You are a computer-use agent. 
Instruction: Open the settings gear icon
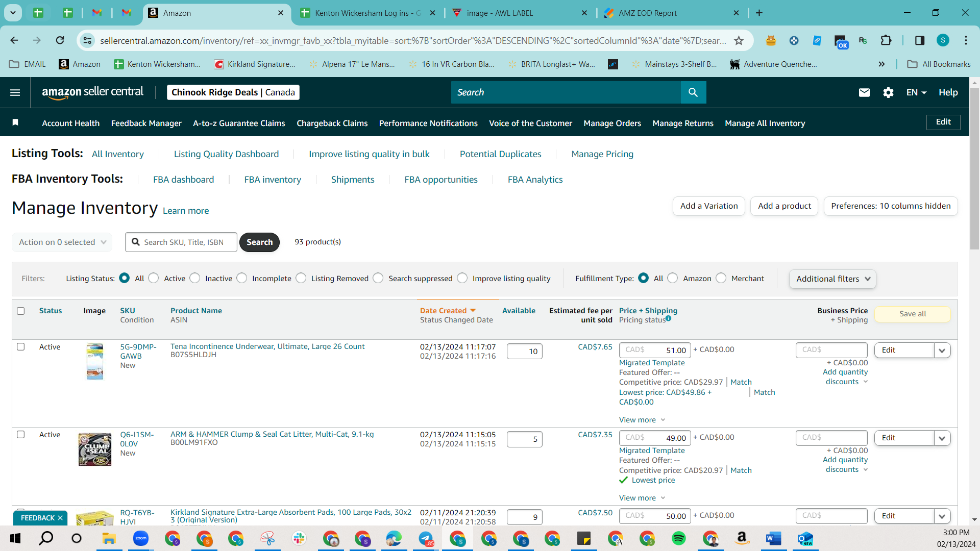888,92
